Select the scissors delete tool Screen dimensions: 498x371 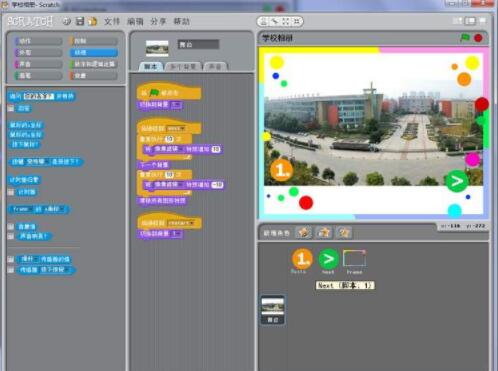tap(275, 22)
